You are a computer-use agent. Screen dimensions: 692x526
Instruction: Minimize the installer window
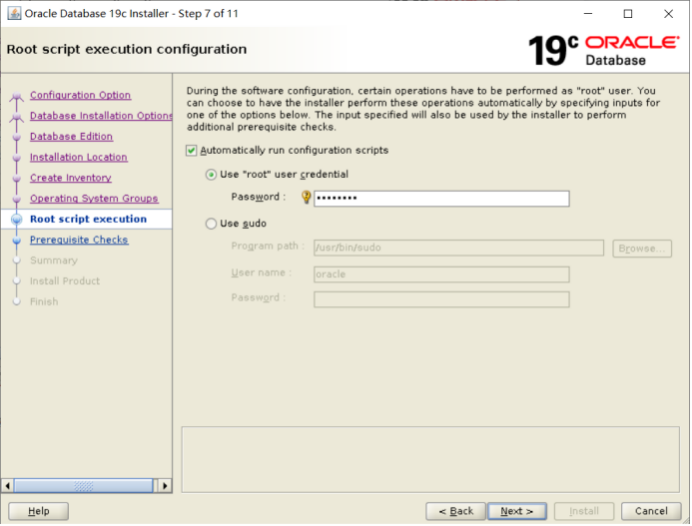588,14
